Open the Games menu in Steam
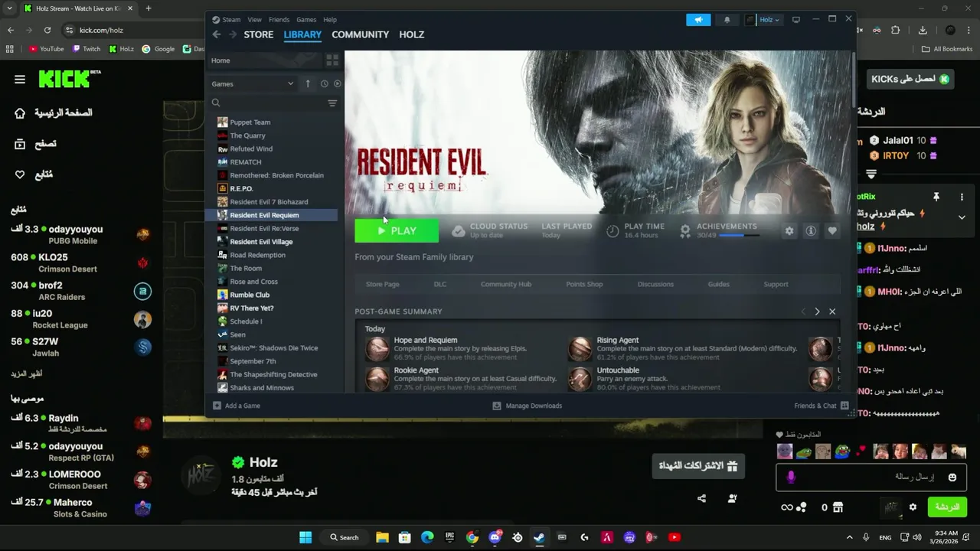The height and width of the screenshot is (551, 980). coord(306,20)
